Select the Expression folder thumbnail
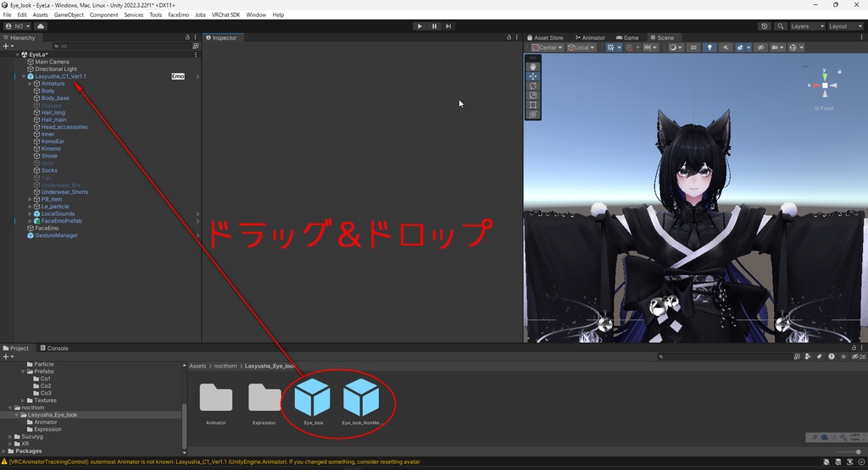 (264, 403)
